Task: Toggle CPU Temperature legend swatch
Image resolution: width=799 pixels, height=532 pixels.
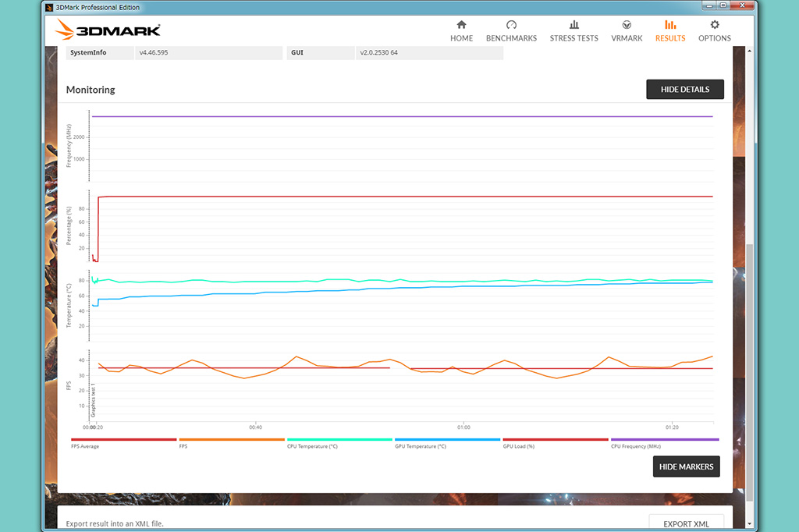Action: click(340, 439)
